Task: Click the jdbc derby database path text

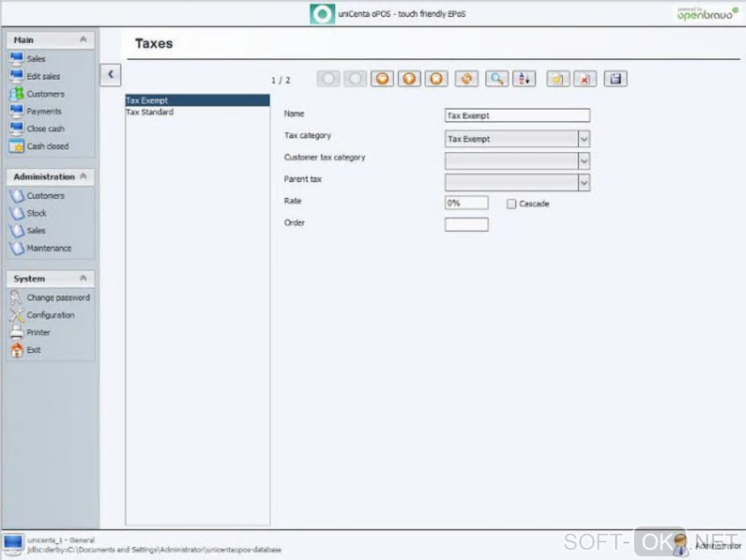Action: point(154,550)
